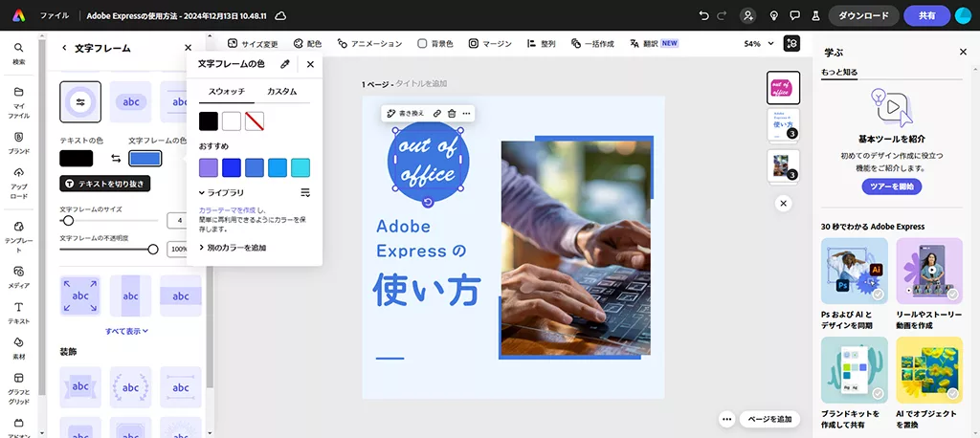Open the lightbulb tips icon
Screen dimensions: 980x438
773,15
